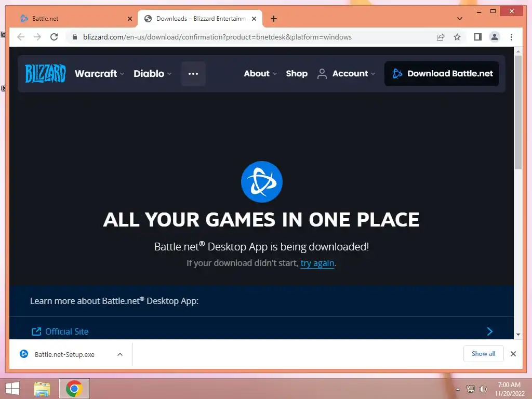
Task: View site security lock info
Action: pyautogui.click(x=75, y=37)
